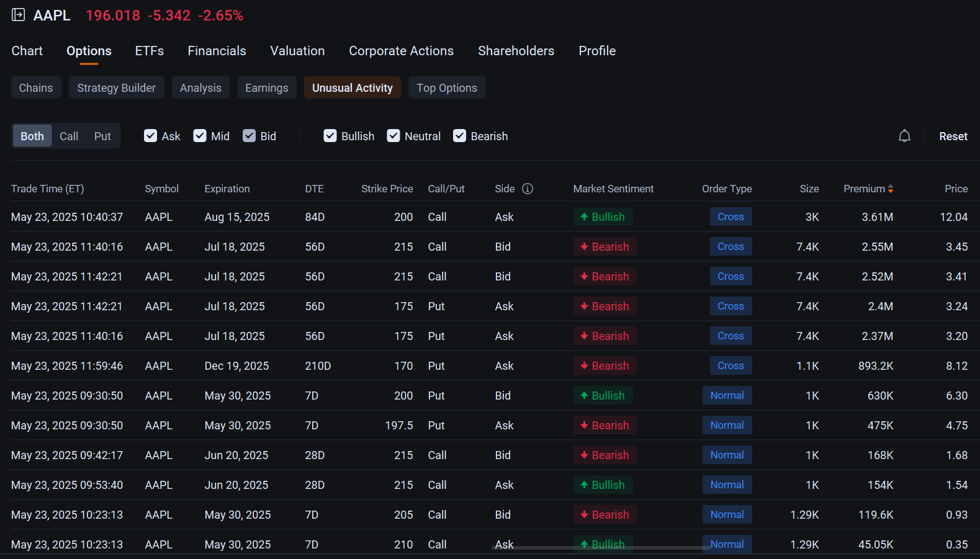Click the DTE column header
Viewport: 980px width, 559px height.
click(x=314, y=189)
